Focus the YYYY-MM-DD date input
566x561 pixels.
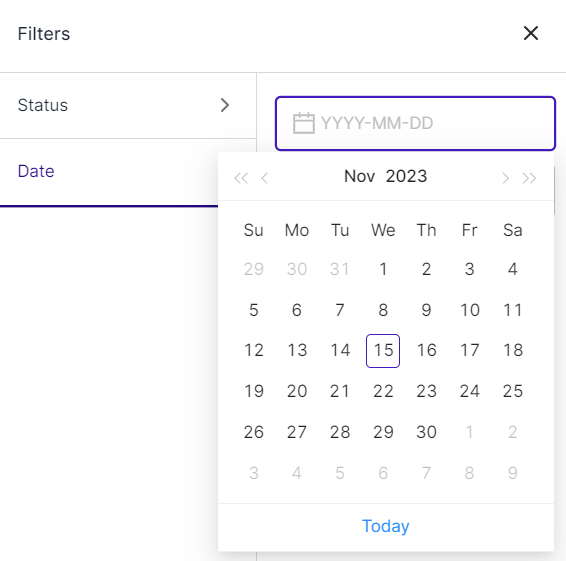click(415, 123)
